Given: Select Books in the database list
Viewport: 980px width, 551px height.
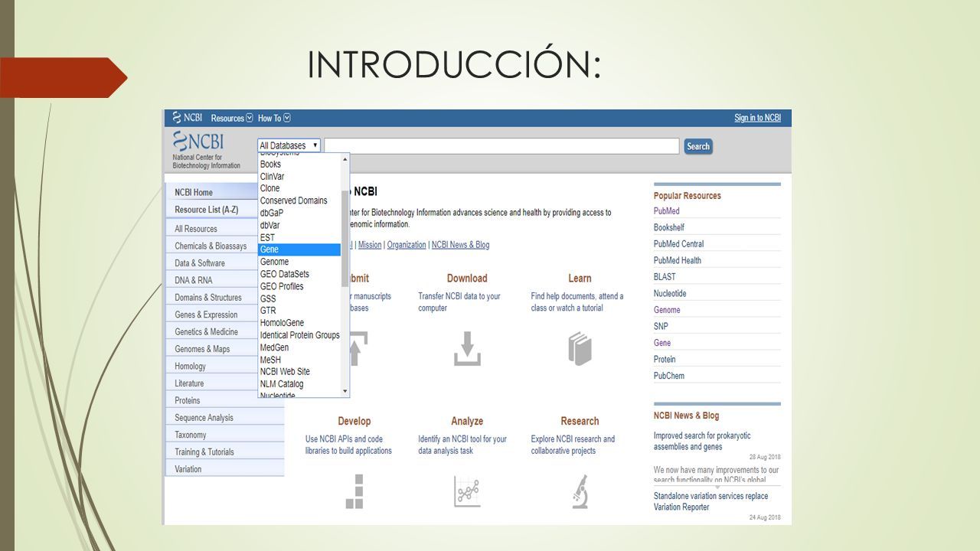Looking at the screenshot, I should tap(299, 164).
